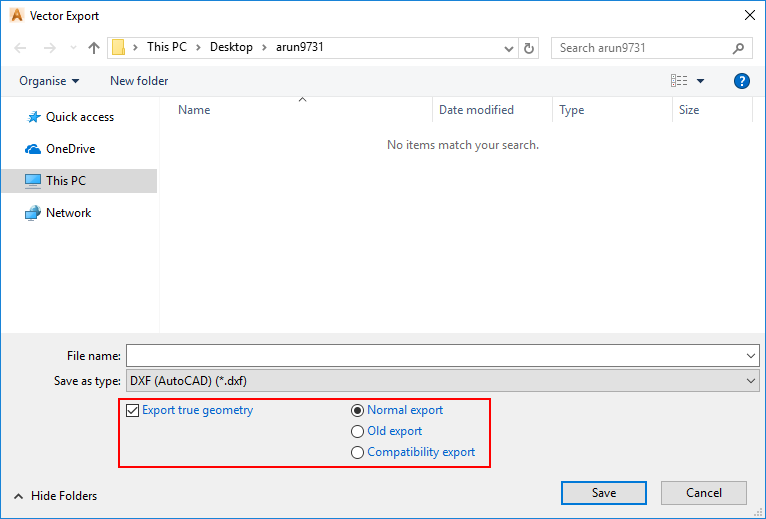Click the Up one level arrow
Viewport: 766px width, 519px height.
94,47
